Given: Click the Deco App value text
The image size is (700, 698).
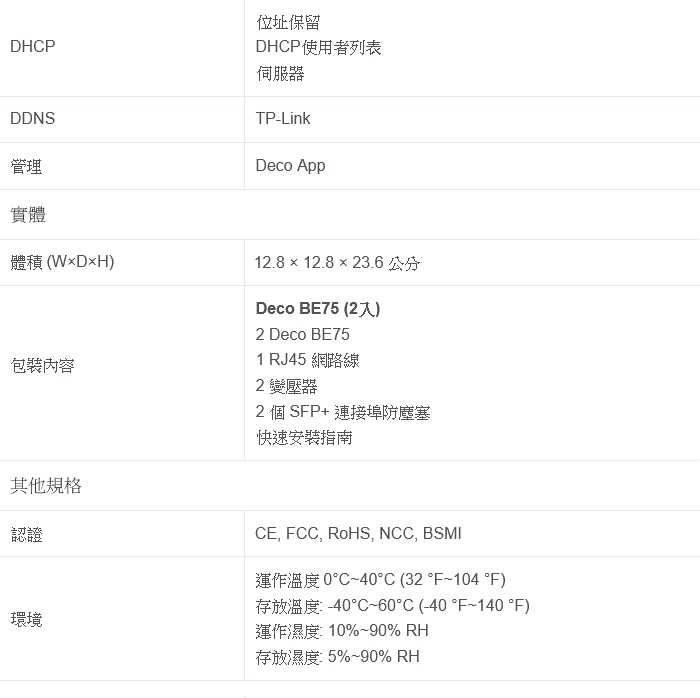Looking at the screenshot, I should click(290, 166).
